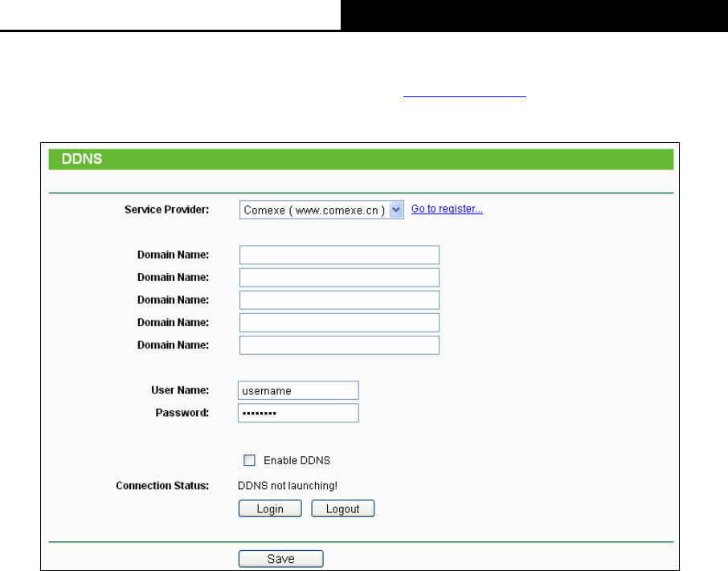Click the last Domain Name input field
This screenshot has width=728, height=571.
[339, 345]
